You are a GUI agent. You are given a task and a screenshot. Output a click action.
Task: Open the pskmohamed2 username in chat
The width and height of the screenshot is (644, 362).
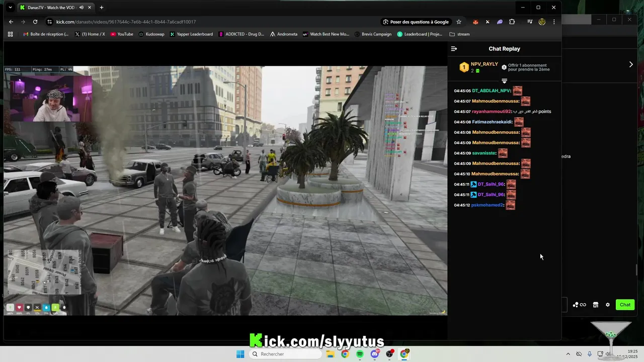pos(487,205)
